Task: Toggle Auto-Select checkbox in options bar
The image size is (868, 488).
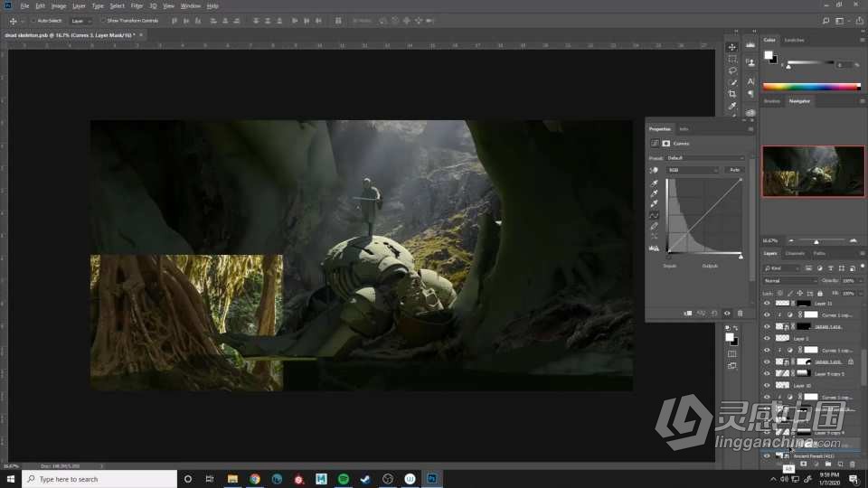Action: (x=33, y=21)
